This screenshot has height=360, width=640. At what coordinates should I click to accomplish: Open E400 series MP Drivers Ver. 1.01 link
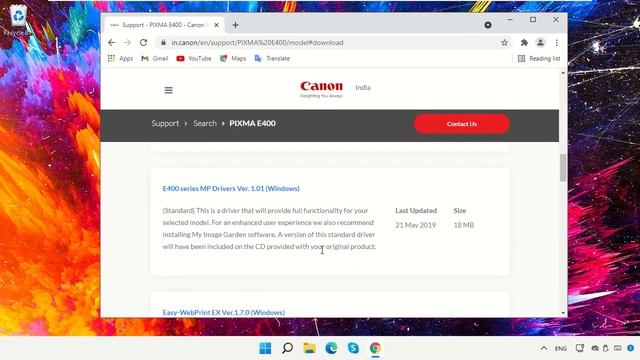(231, 188)
